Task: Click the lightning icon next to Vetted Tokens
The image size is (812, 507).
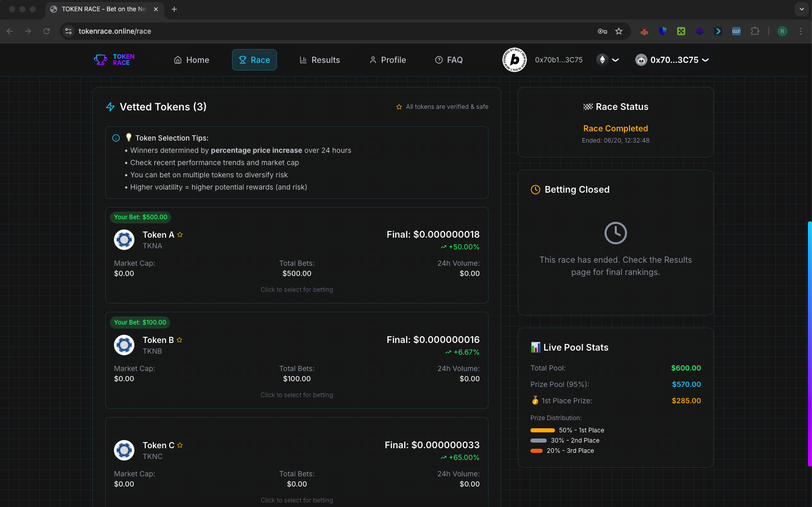Action: (x=110, y=107)
